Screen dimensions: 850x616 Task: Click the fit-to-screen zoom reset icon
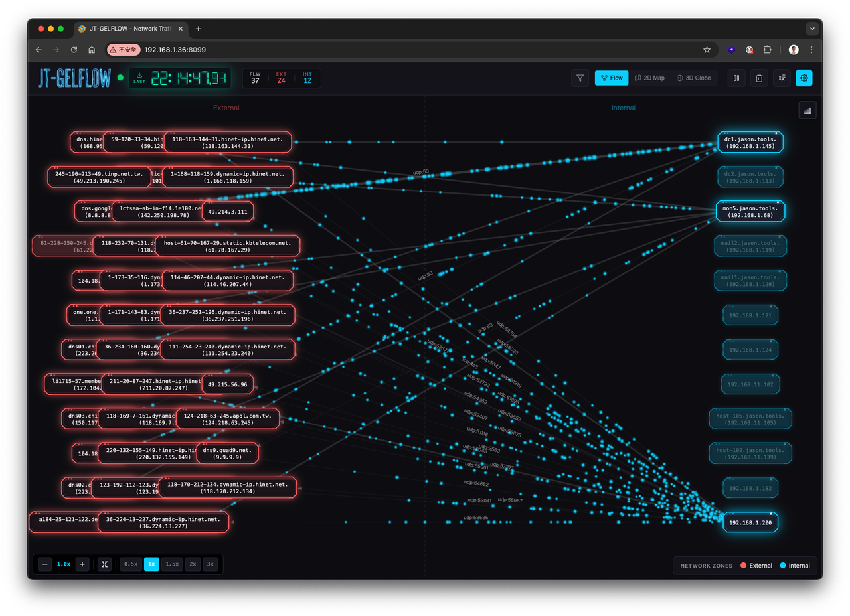tap(104, 564)
